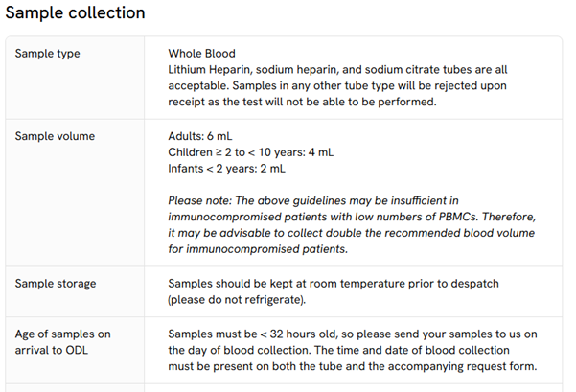576x392 pixels.
Task: Click the Infants under 2 years line
Action: click(x=226, y=169)
